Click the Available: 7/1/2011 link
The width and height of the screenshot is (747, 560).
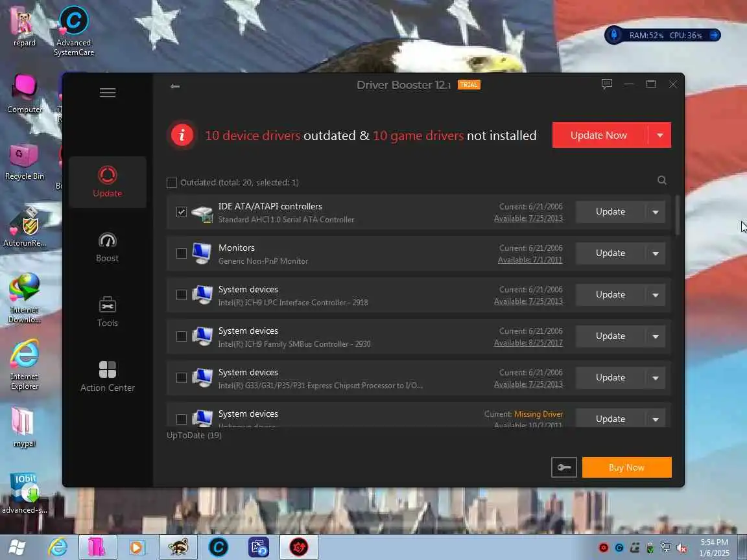[530, 260]
